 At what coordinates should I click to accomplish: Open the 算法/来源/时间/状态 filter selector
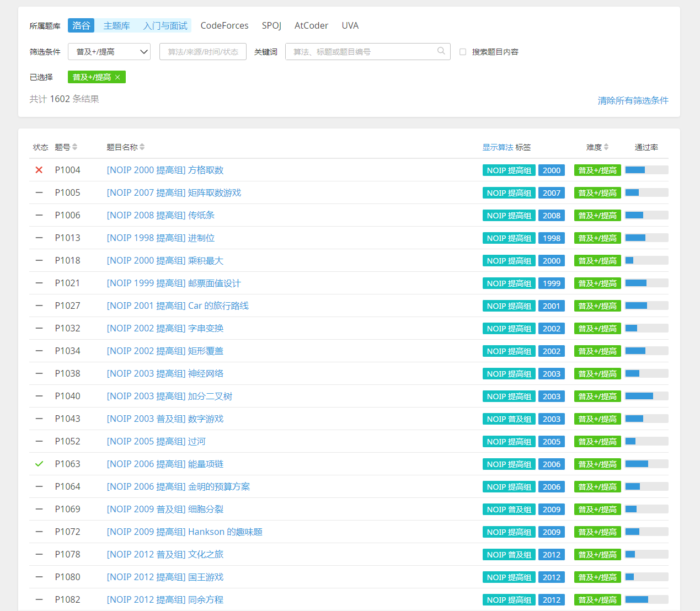[x=203, y=51]
